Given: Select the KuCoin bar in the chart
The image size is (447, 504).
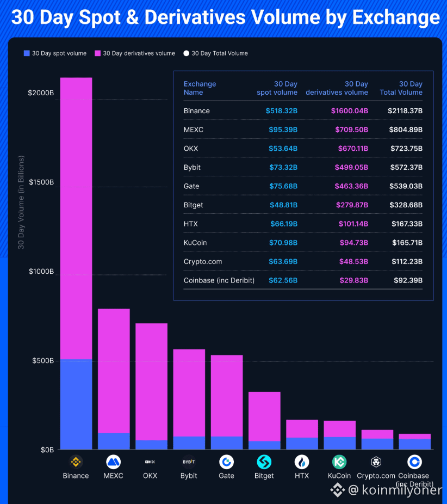Looking at the screenshot, I should point(339,435).
